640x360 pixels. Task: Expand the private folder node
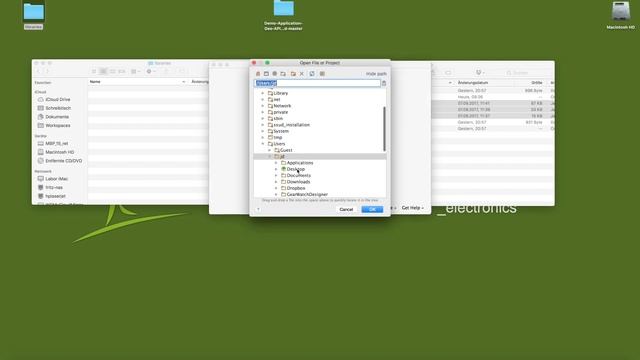pyautogui.click(x=263, y=112)
